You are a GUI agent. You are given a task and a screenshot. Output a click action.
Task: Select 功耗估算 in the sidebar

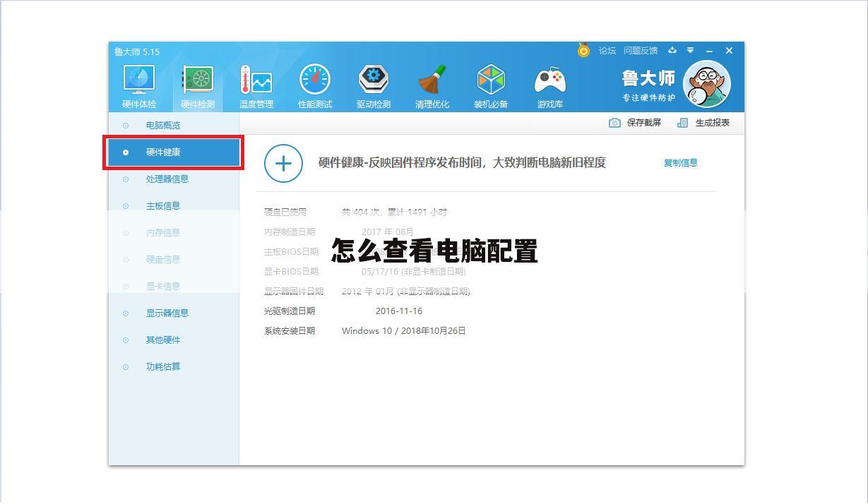[174, 366]
